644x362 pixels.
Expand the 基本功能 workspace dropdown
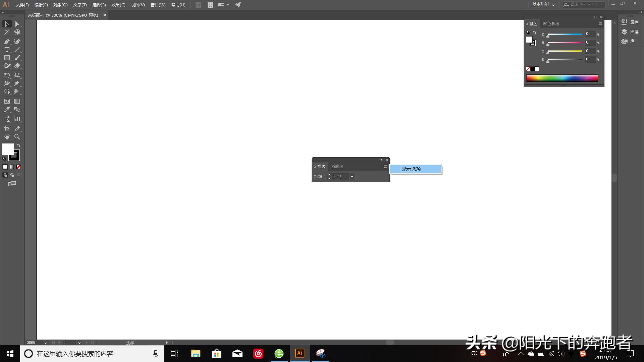553,5
